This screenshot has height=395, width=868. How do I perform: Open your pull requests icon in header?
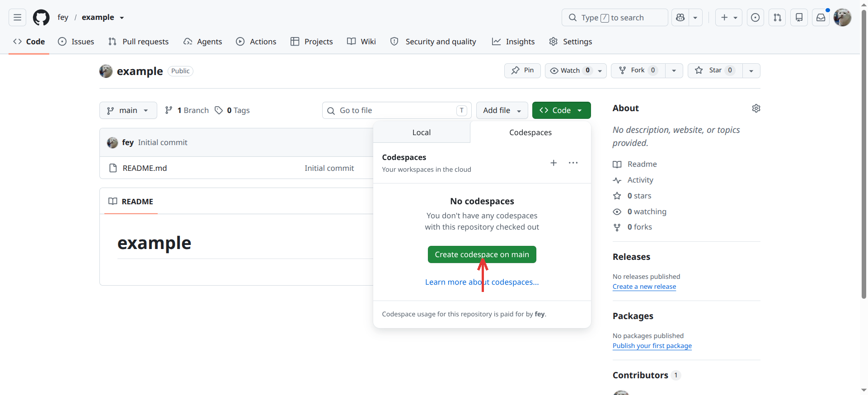(x=777, y=18)
